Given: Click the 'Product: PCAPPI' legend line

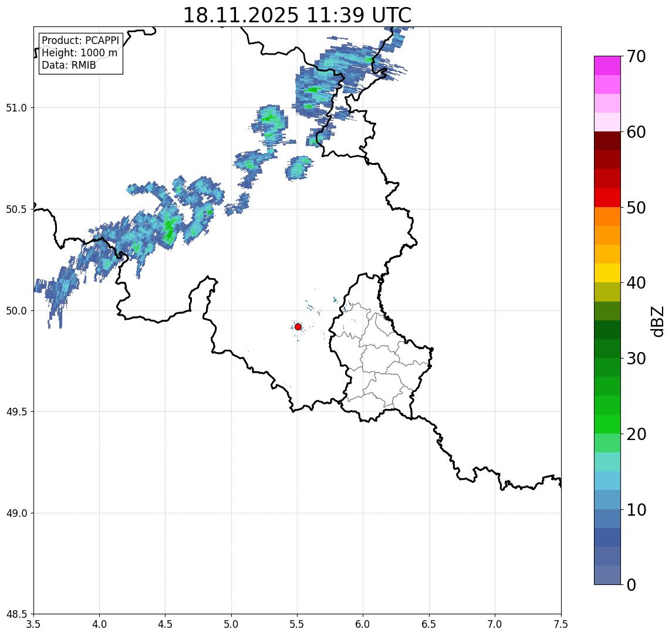Looking at the screenshot, I should coord(80,40).
